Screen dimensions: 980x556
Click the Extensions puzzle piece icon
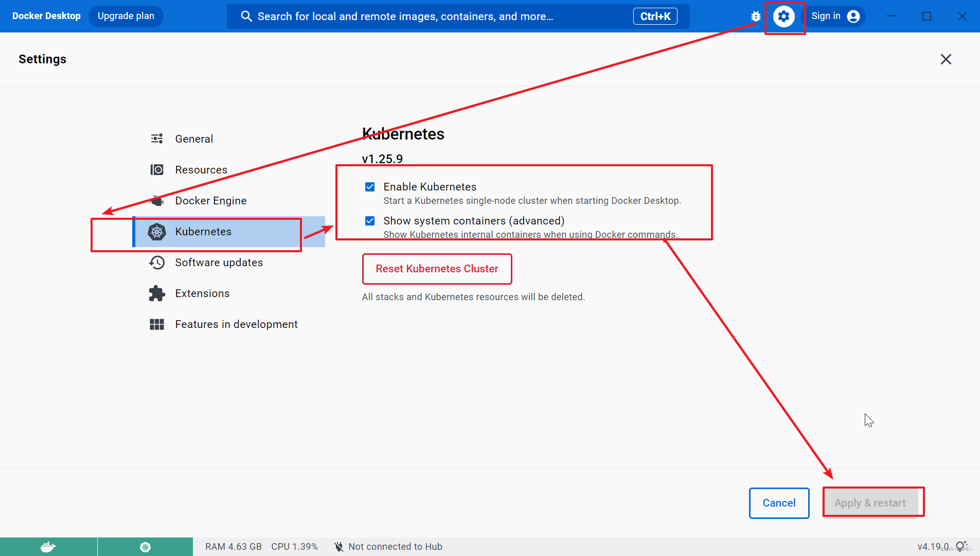coord(157,293)
